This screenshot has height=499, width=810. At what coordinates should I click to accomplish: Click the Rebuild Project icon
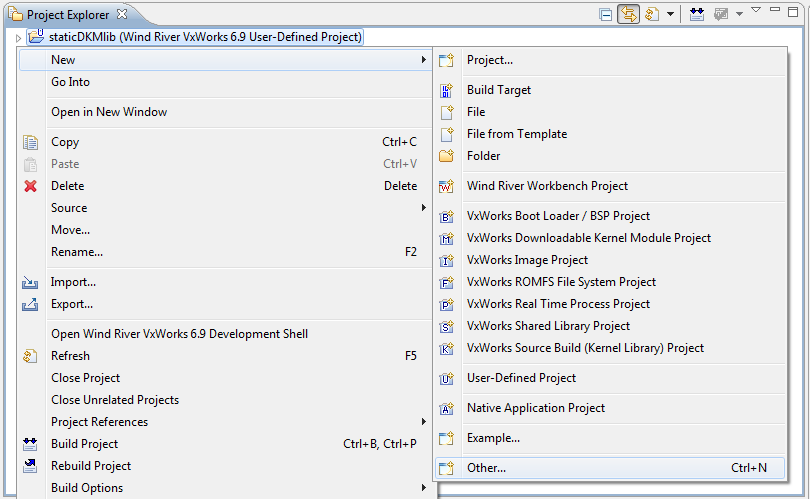coord(30,466)
